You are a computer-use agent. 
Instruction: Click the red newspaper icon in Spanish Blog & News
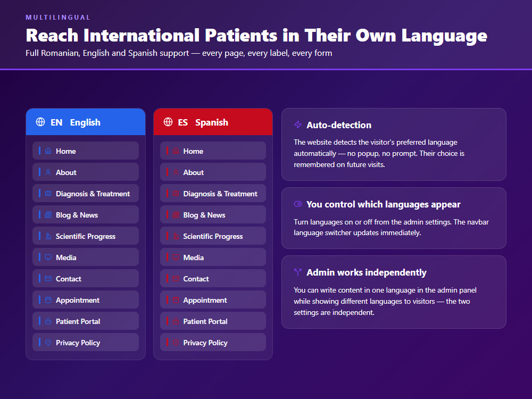(x=176, y=215)
